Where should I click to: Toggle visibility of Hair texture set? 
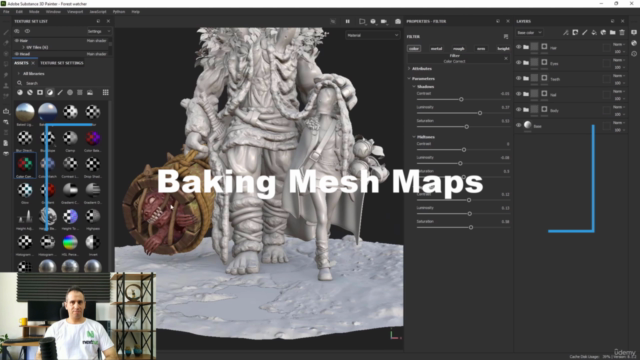coord(17,41)
